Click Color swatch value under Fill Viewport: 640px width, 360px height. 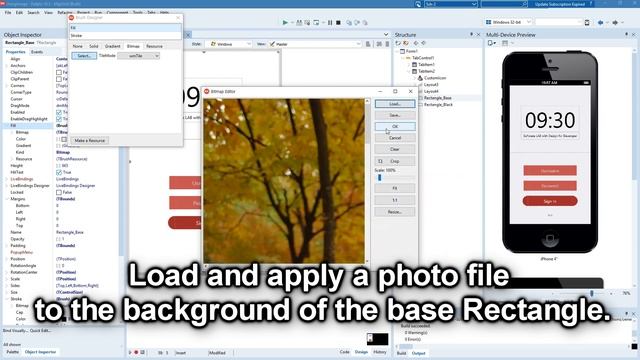click(64, 139)
